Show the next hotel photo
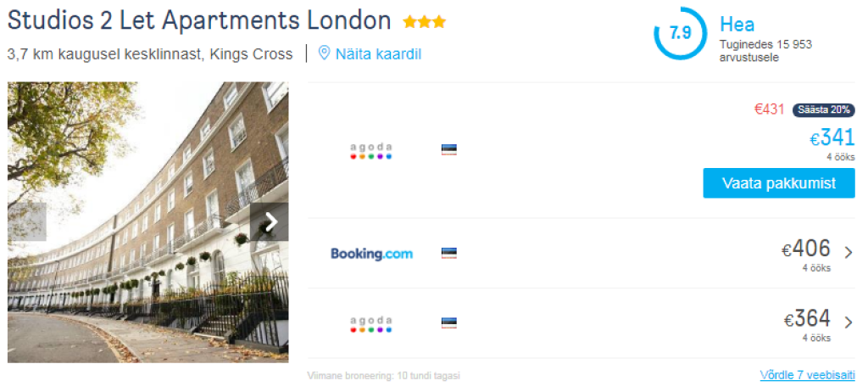This screenshot has height=392, width=868. [271, 222]
